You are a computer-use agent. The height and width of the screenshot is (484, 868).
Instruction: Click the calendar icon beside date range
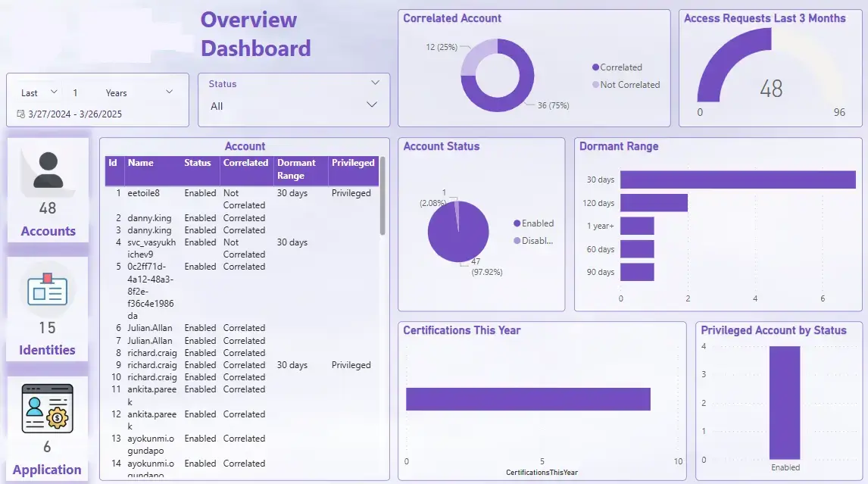click(x=20, y=114)
